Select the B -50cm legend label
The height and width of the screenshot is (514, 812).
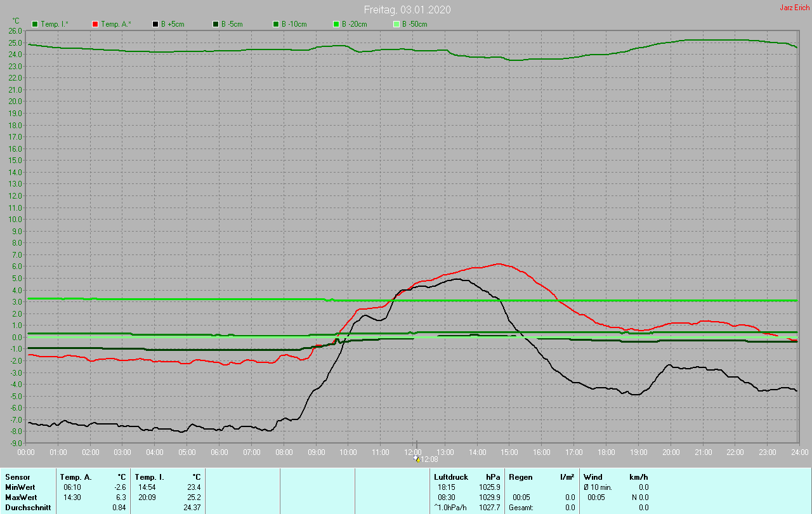point(414,24)
